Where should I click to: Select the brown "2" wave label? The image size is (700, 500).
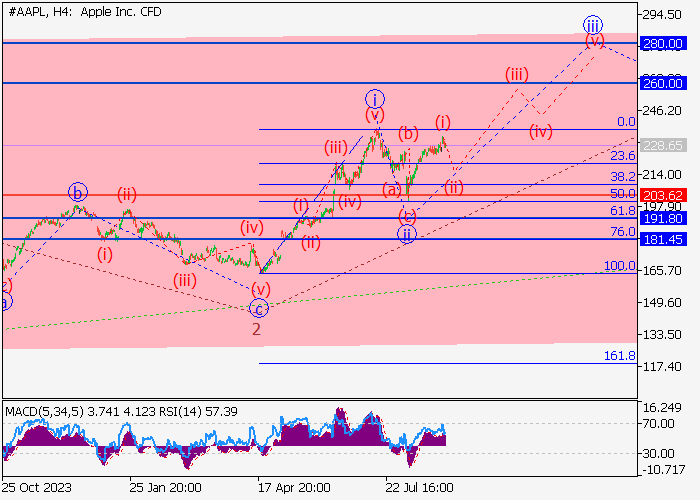(256, 329)
